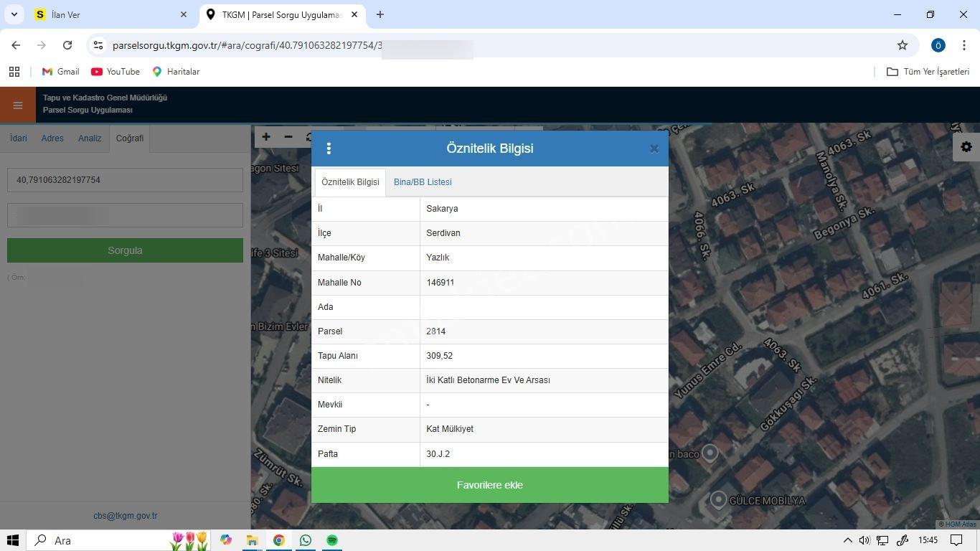Screen dimensions: 980x551
Task: Show hidden system tray icons
Action: (847, 540)
